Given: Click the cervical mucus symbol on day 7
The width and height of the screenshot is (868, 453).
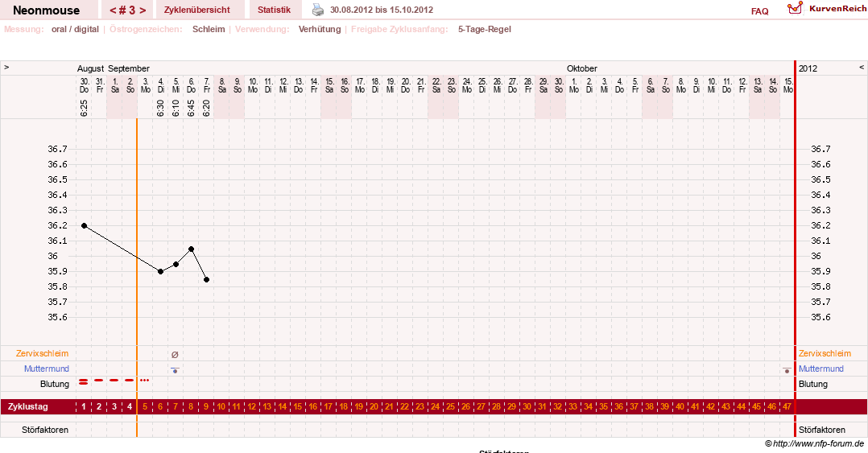Looking at the screenshot, I should pos(175,355).
